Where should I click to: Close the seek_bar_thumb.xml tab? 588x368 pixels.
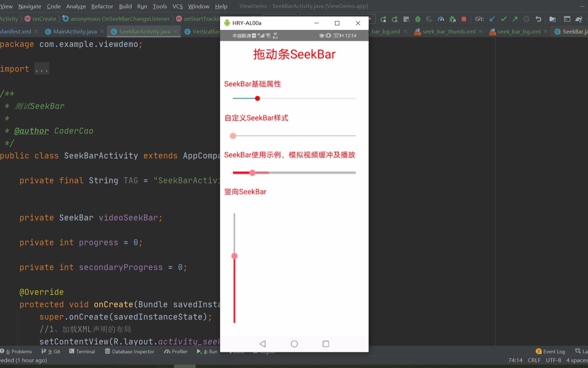(x=480, y=32)
